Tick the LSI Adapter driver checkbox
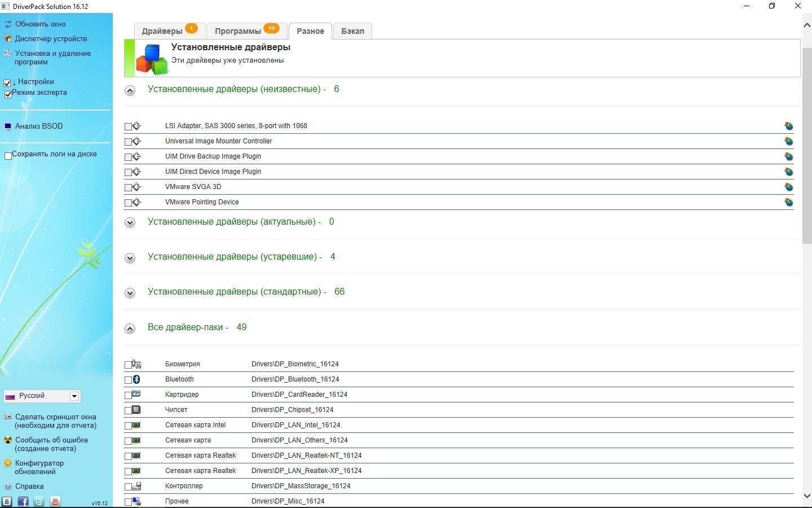The image size is (812, 508). [x=128, y=126]
